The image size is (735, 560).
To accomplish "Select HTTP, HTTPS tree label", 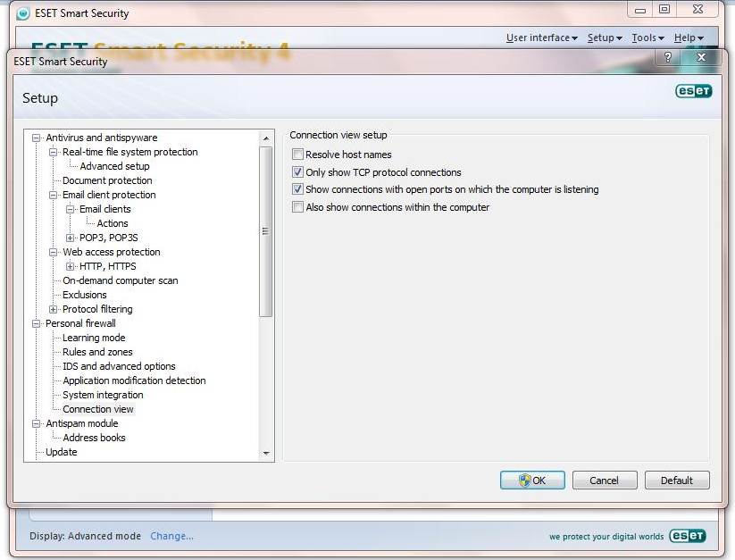I will pos(108,266).
